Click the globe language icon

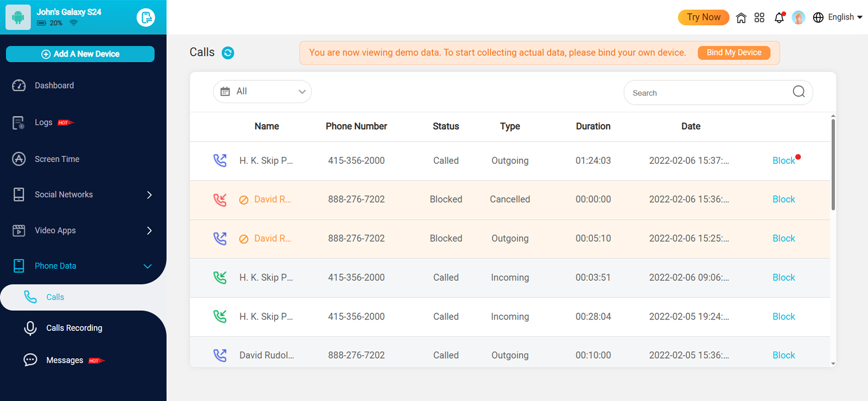coord(818,17)
